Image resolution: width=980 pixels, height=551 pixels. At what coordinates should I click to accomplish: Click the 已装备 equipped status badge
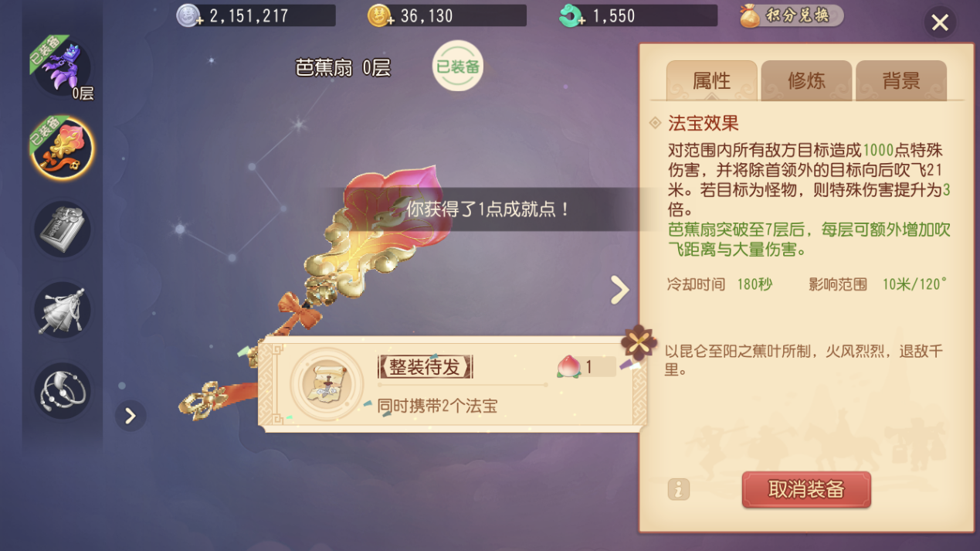point(457,66)
